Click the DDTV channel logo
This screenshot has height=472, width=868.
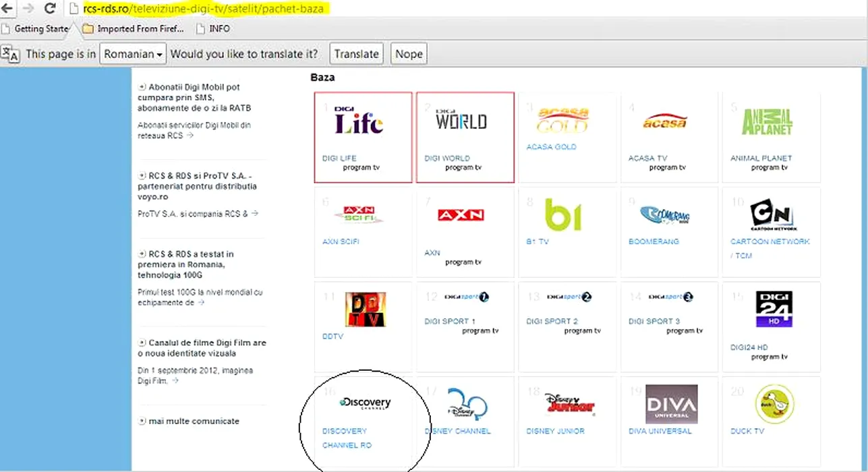pyautogui.click(x=365, y=309)
